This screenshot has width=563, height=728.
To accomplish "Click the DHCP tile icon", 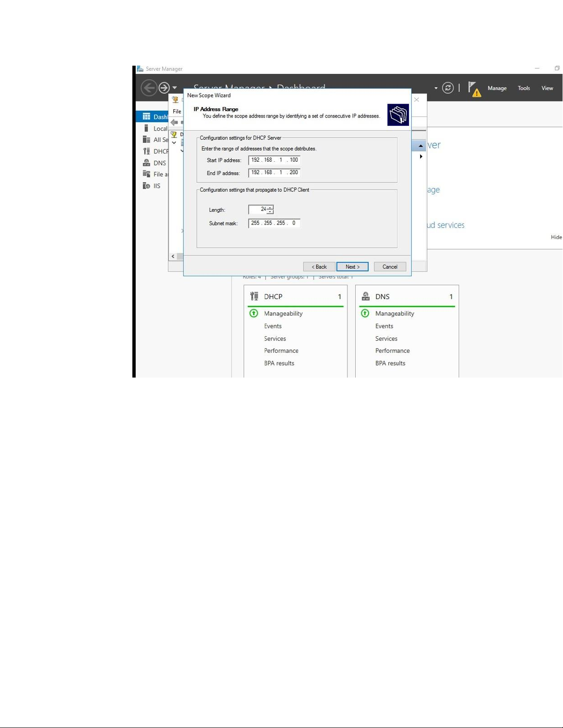I will (254, 296).
